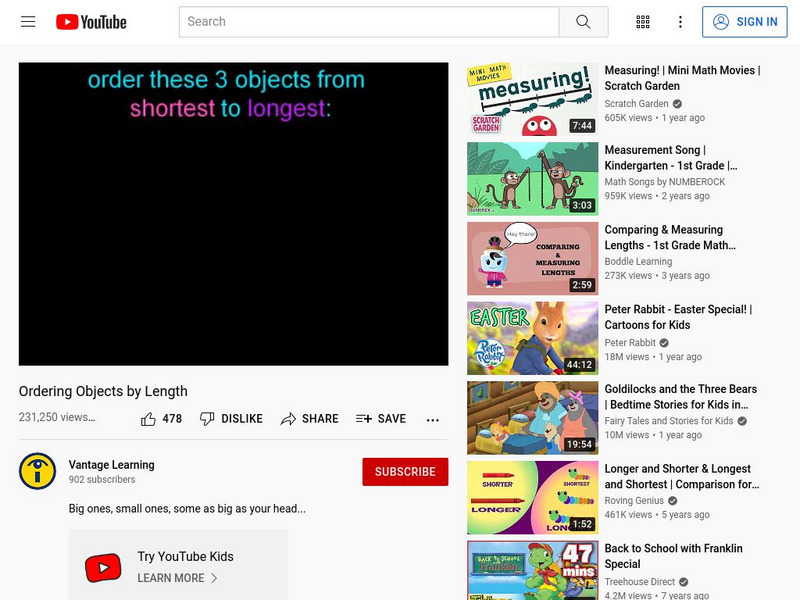Click the Sign In button
Image resolution: width=800 pixels, height=600 pixels.
[x=745, y=21]
